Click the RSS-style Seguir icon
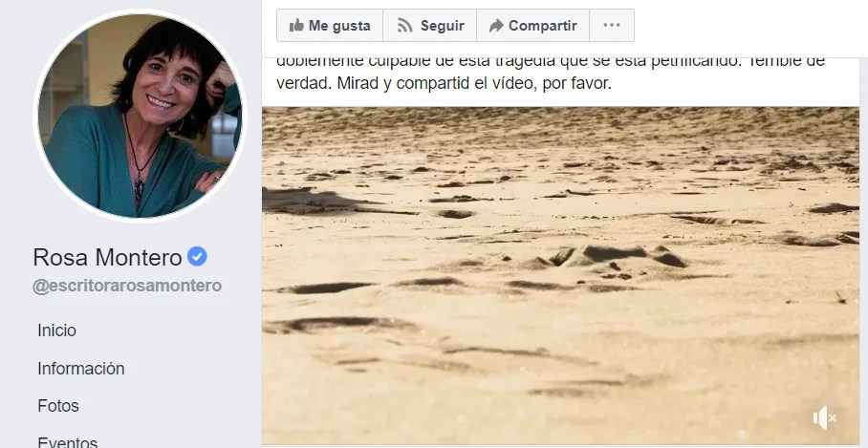 (x=404, y=26)
